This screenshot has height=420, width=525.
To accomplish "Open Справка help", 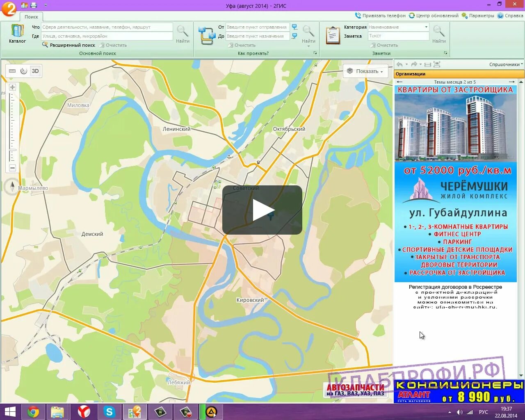I will pos(510,16).
